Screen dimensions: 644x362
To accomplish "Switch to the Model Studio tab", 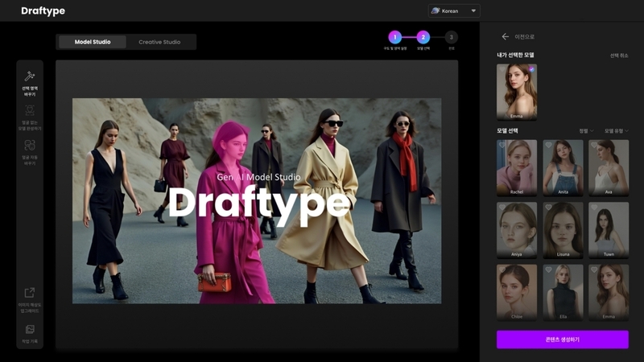I will point(93,42).
